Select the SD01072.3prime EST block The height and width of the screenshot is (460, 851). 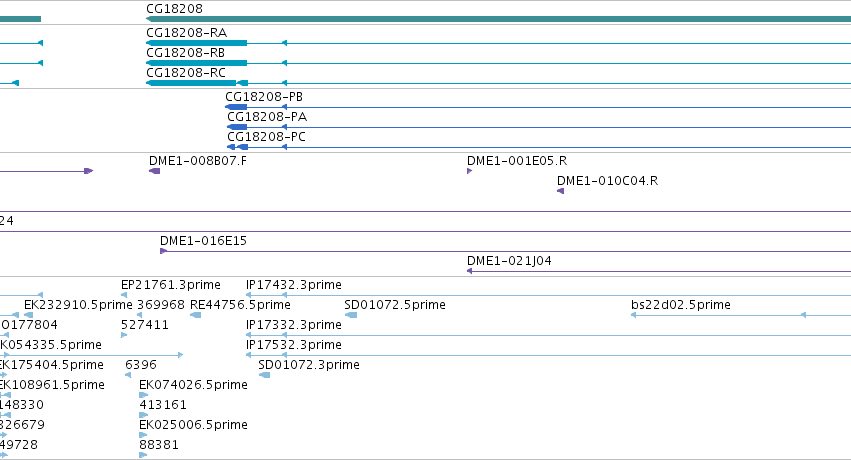tap(264, 375)
